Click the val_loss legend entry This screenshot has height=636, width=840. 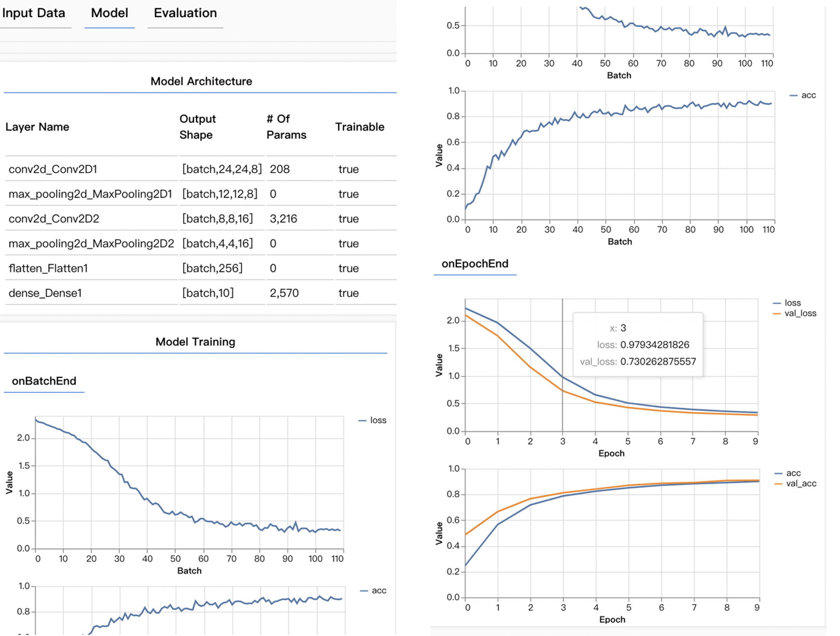point(795,313)
